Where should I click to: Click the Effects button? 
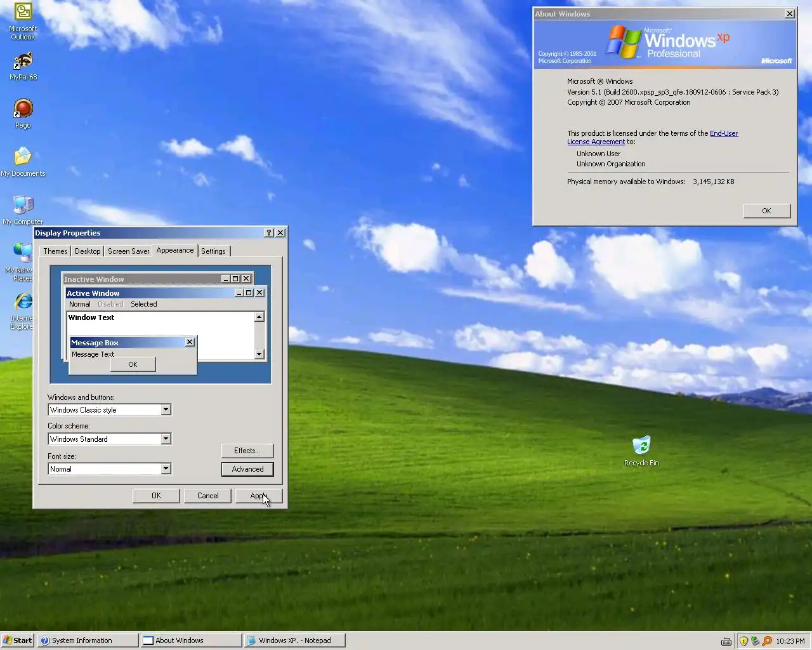247,451
